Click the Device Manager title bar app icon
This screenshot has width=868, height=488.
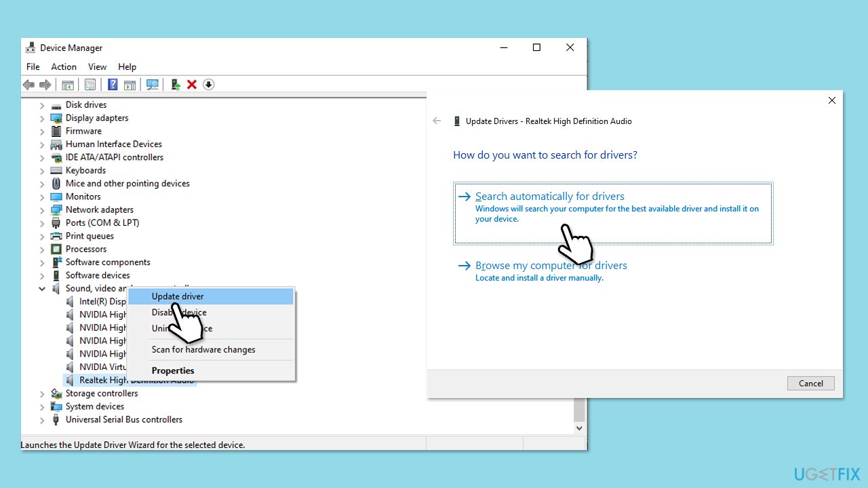coord(31,47)
